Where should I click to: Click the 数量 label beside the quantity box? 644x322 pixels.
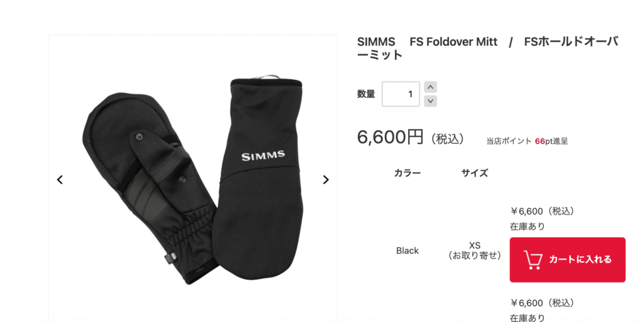[366, 94]
